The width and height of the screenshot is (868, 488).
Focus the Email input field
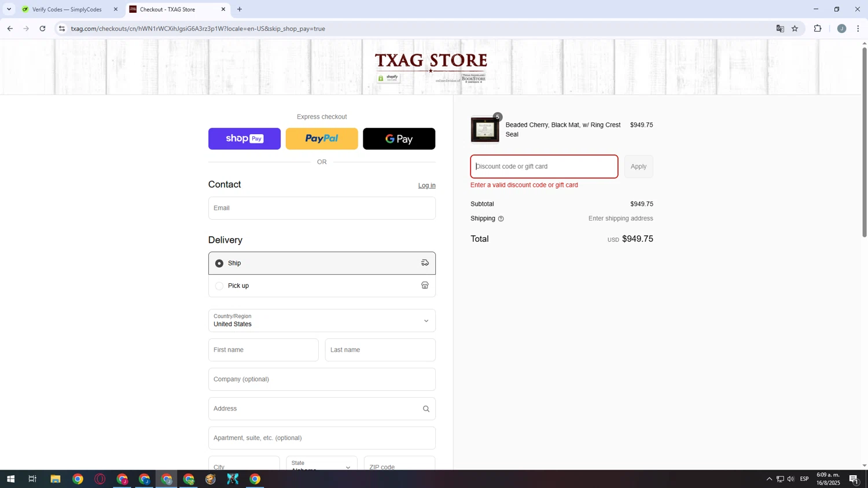(x=322, y=208)
